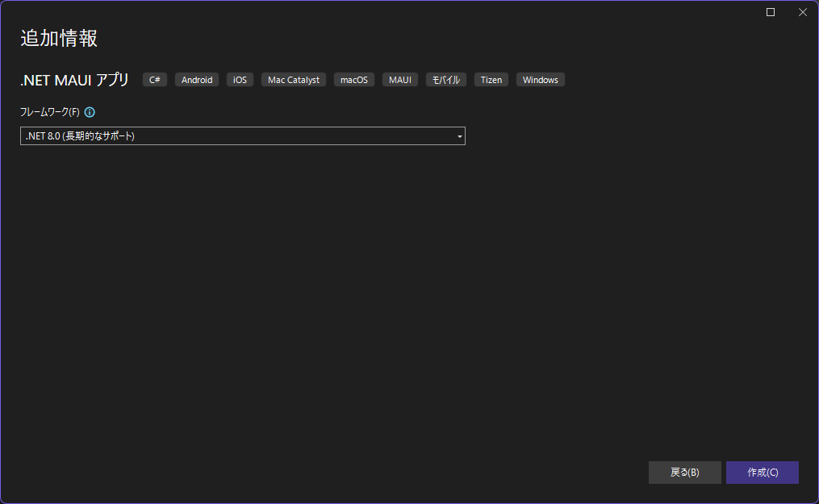Click the モバイル tag
Screen dimensions: 819x504
click(446, 80)
